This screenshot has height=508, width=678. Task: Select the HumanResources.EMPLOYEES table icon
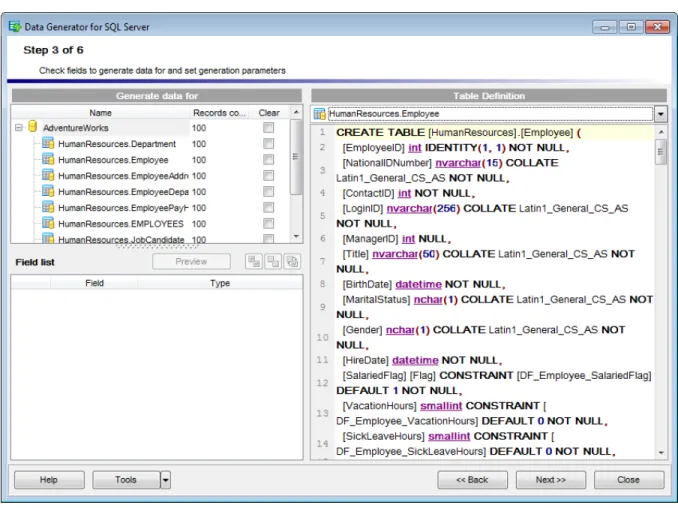pos(48,224)
